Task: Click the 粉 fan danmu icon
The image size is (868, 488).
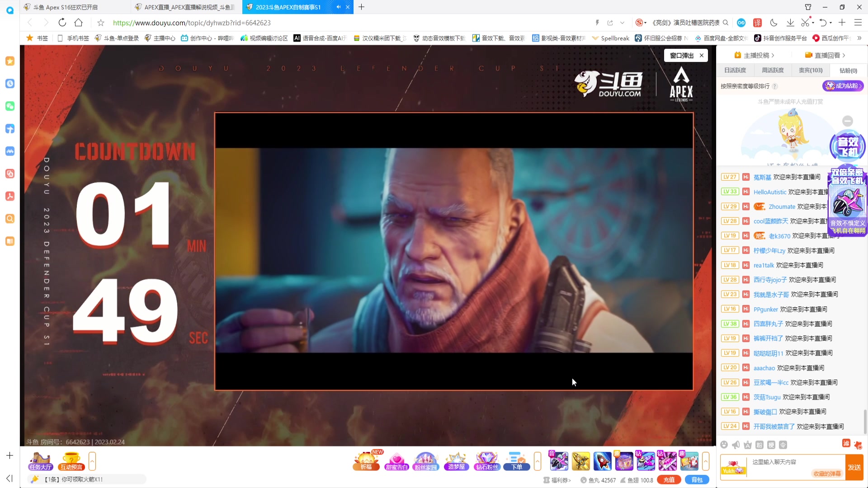Action: tap(759, 445)
